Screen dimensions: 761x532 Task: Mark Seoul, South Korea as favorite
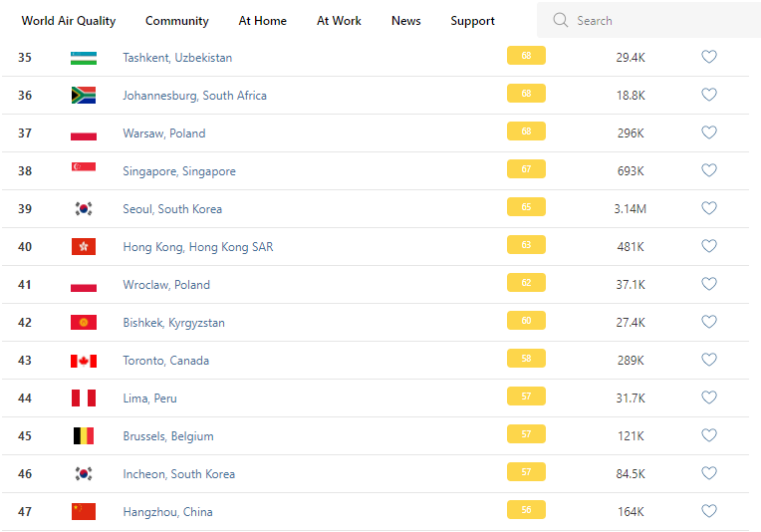[709, 209]
